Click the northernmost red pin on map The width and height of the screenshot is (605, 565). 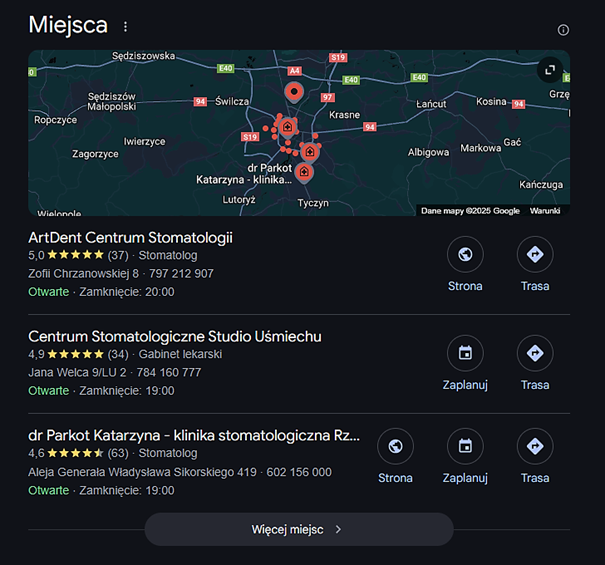click(294, 93)
